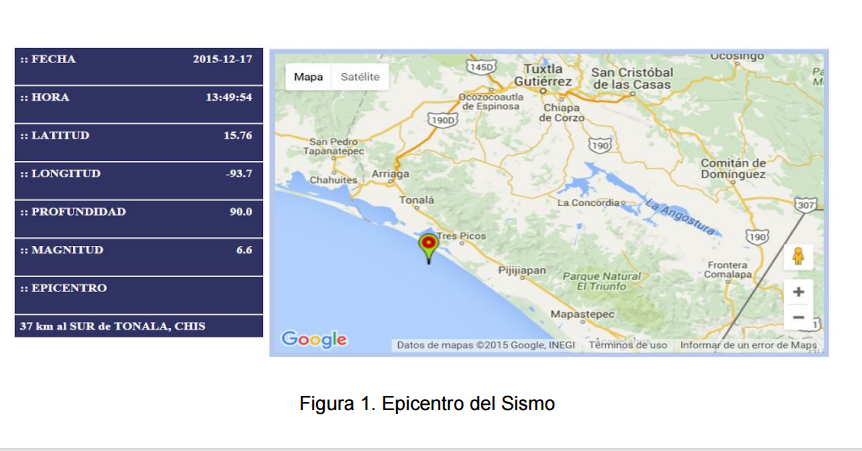This screenshot has height=451, width=862.
Task: Click the 145D highway shield
Action: (x=481, y=66)
